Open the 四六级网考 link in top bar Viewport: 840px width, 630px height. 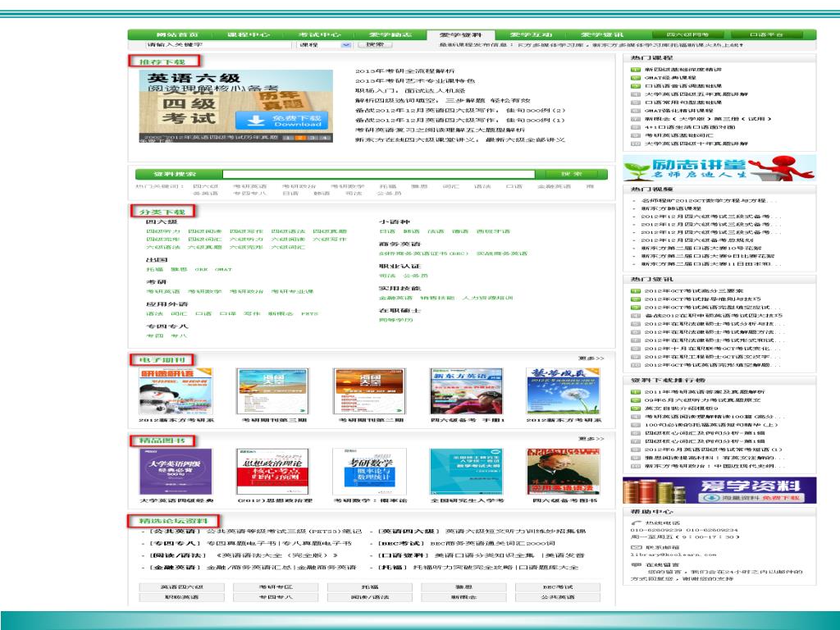(x=687, y=35)
